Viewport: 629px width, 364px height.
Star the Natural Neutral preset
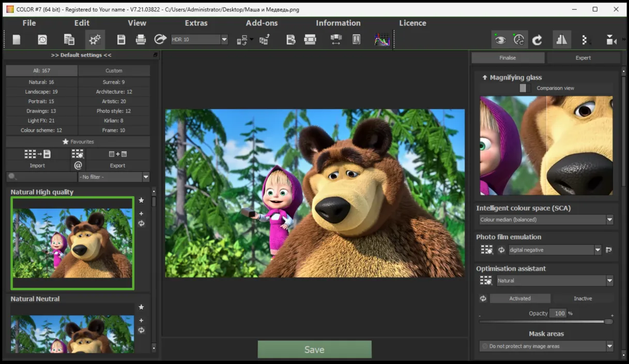click(141, 307)
